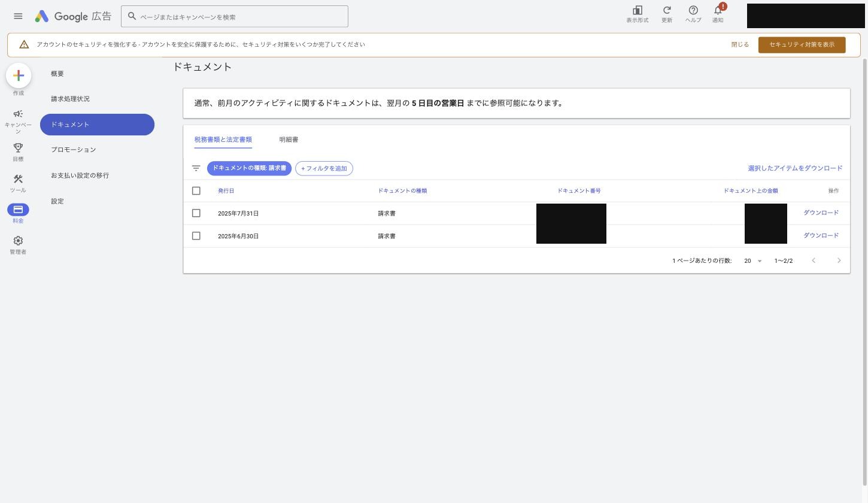
Task: Click the previous page arrow
Action: [814, 260]
